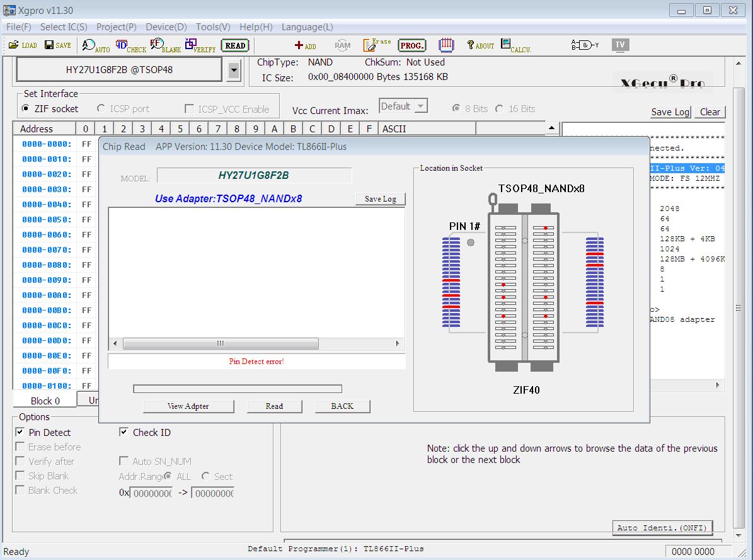Click the SAVE toolbar icon

tap(57, 45)
